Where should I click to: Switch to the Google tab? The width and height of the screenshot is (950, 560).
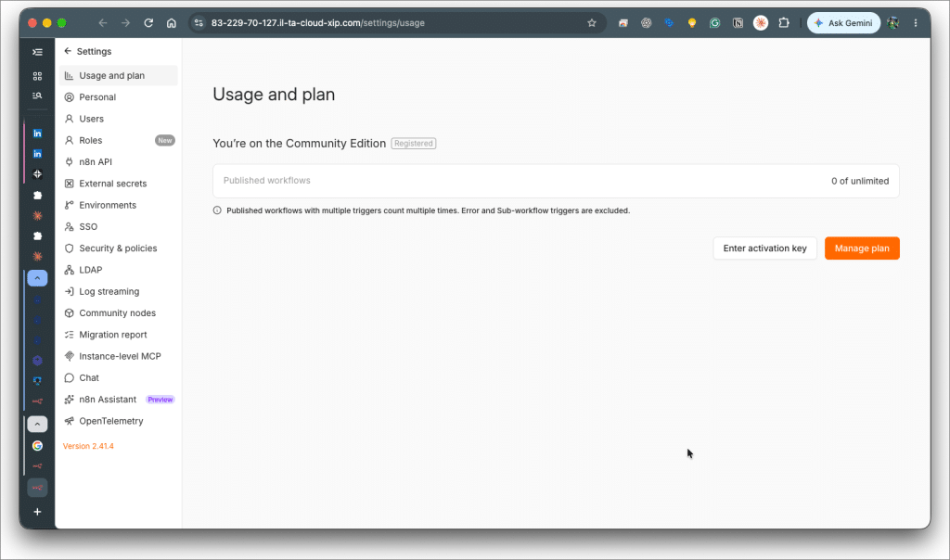tap(37, 446)
